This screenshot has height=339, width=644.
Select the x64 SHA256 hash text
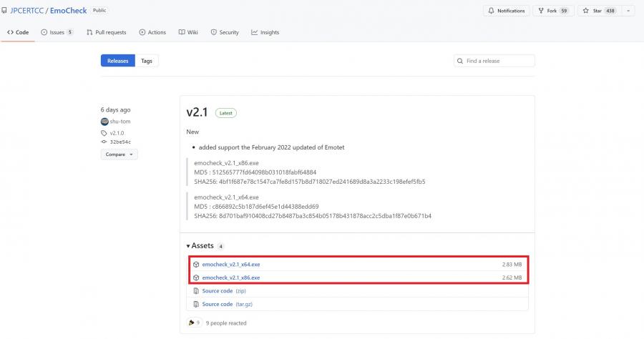(x=325, y=215)
